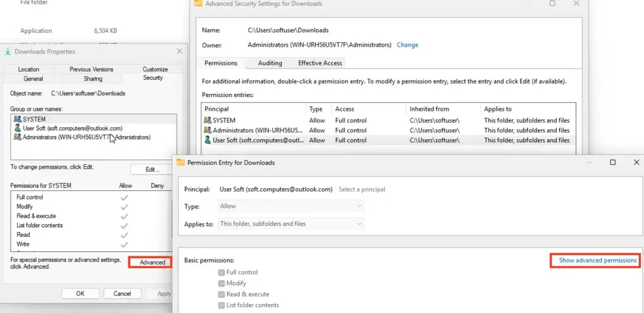Click the Administrators group icon in the Properties list
Screen dimensions: 644x313
(18, 137)
